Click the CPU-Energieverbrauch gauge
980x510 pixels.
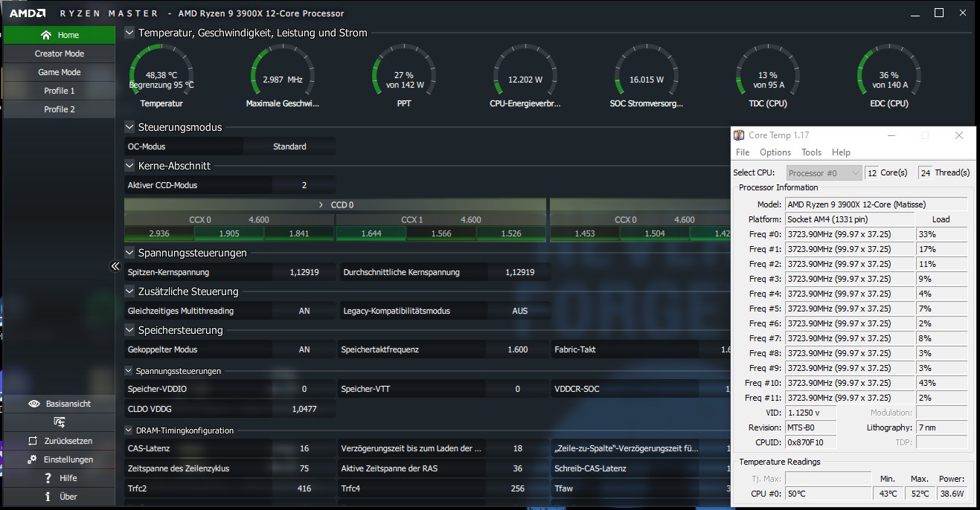coord(525,77)
